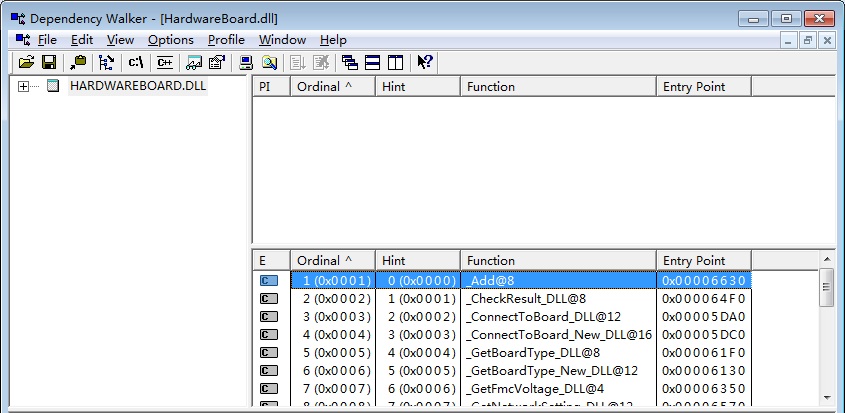Sort exports pane by Hint header
Viewport: 845px width, 413px height.
coord(418,260)
